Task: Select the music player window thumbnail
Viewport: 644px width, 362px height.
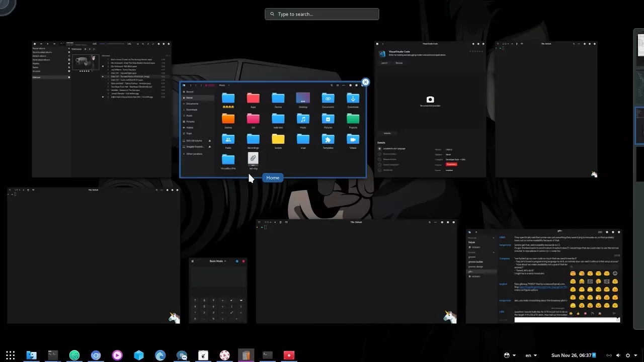Action: tap(102, 109)
